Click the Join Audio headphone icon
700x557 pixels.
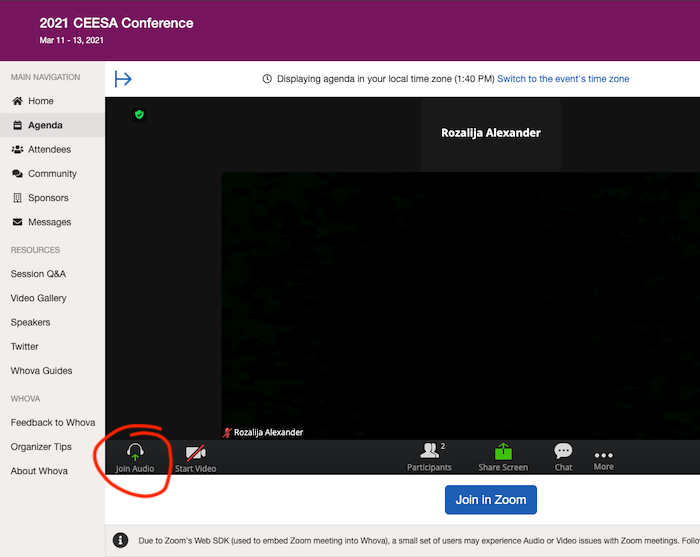click(x=135, y=452)
